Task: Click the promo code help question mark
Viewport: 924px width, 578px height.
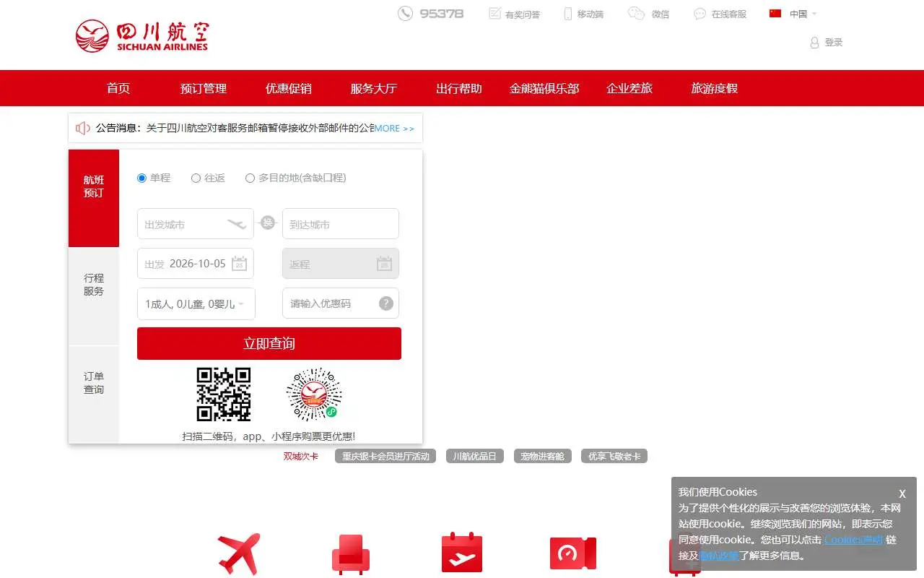Action: click(x=386, y=303)
